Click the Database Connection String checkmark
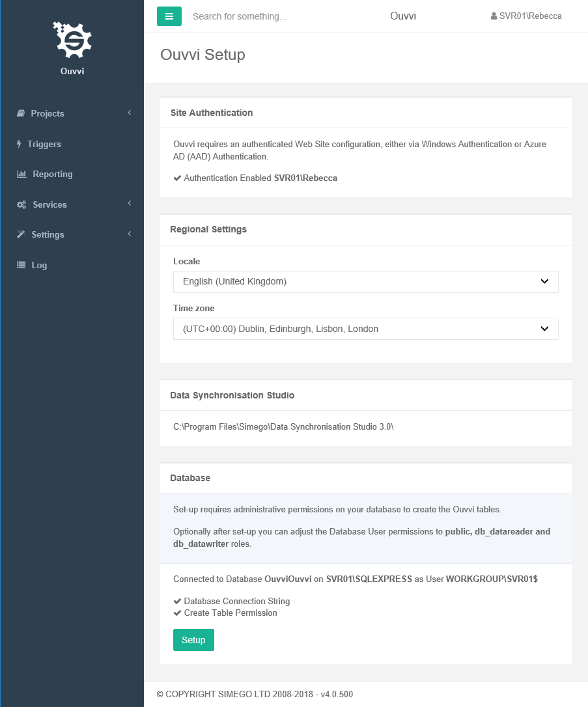The image size is (588, 707). click(x=177, y=601)
